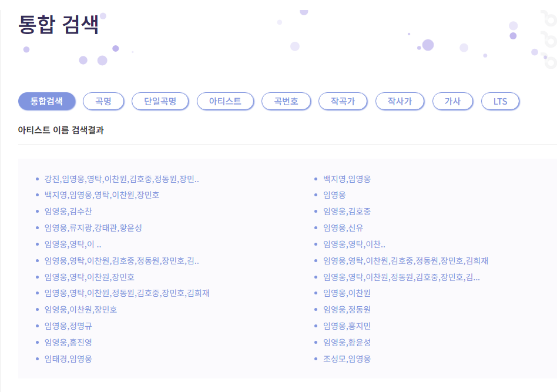This screenshot has height=392, width=557.
Task: Select the 임영웅,홍진영 link
Action: 68,342
